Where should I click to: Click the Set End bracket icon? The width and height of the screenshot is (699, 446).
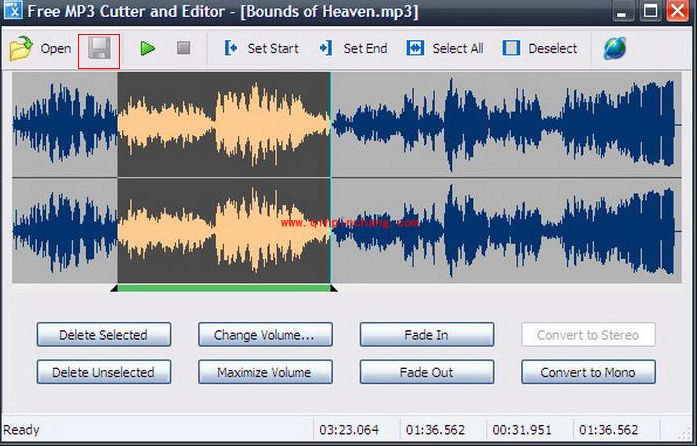[326, 48]
